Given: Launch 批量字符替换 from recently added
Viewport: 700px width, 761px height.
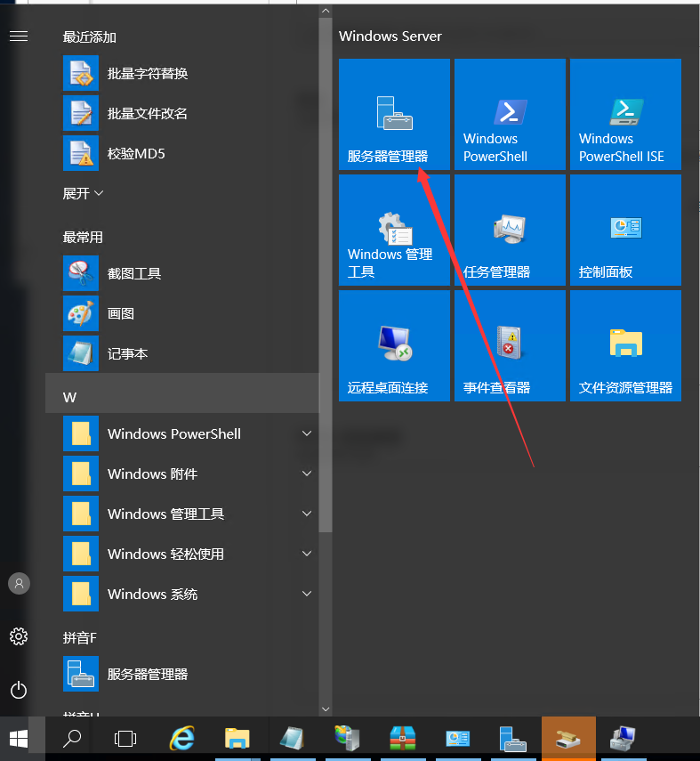Looking at the screenshot, I should coord(182,73).
